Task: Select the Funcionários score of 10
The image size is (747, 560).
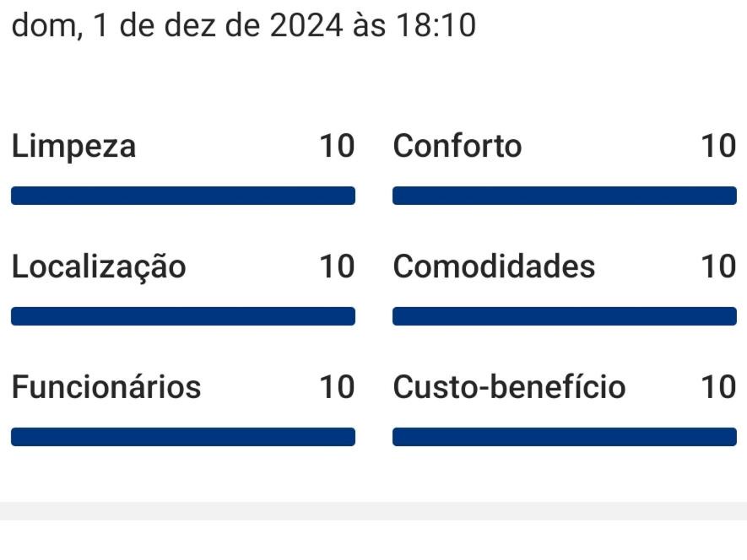Action: [x=337, y=388]
